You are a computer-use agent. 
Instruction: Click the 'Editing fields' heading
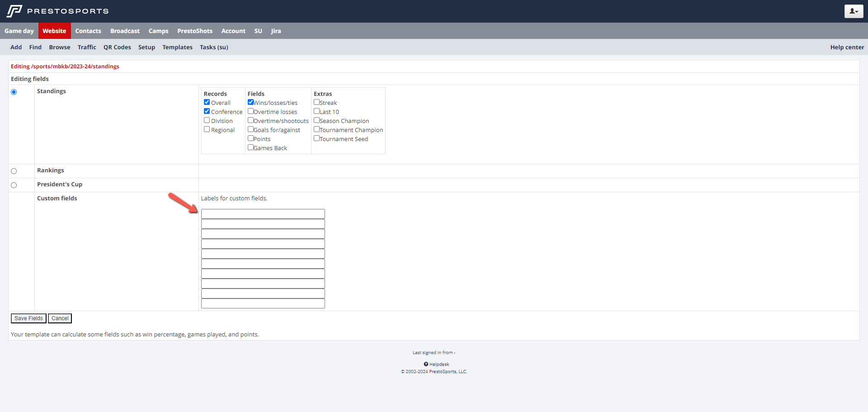tap(30, 79)
